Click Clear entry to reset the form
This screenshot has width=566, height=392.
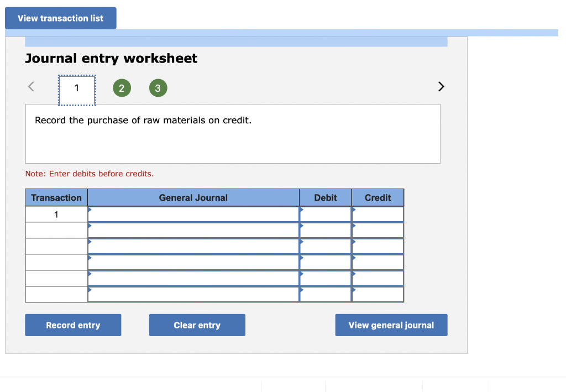(x=197, y=325)
